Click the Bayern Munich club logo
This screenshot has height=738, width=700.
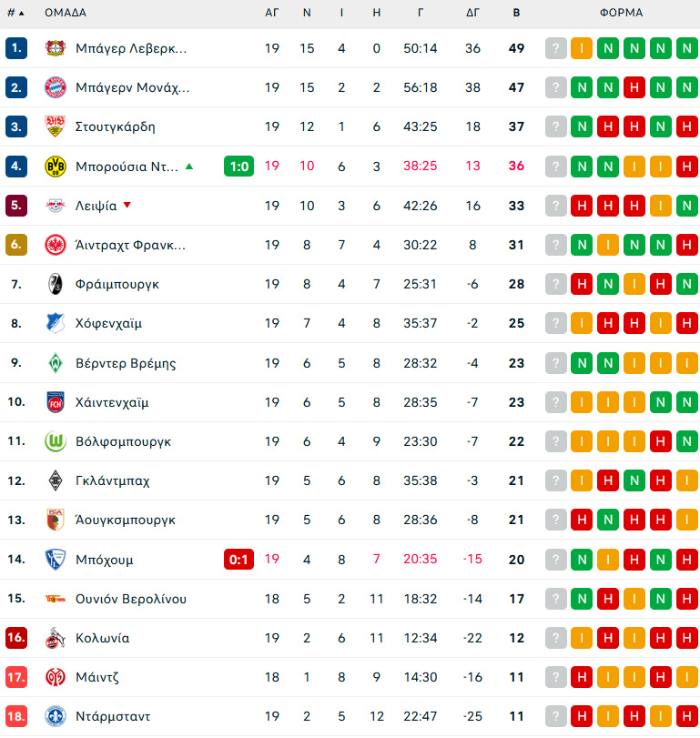coord(56,87)
